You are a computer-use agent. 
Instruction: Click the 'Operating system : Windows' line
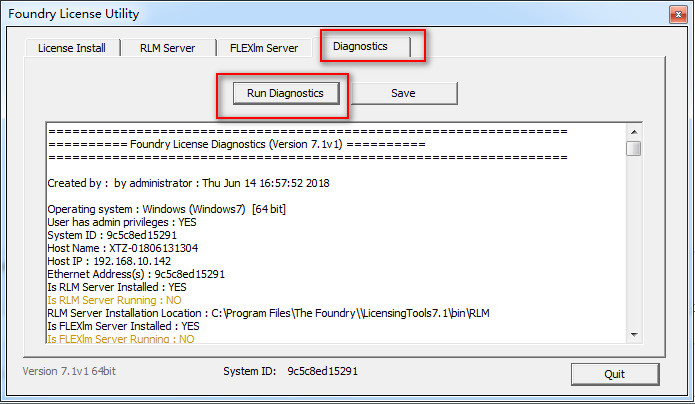tap(167, 209)
